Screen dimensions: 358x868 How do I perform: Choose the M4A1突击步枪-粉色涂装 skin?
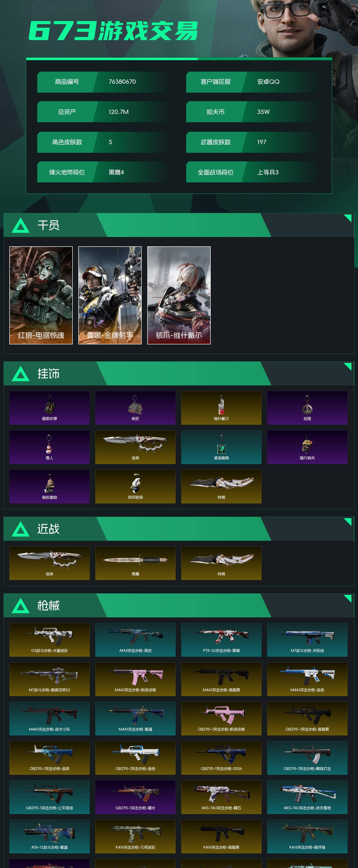(x=135, y=679)
